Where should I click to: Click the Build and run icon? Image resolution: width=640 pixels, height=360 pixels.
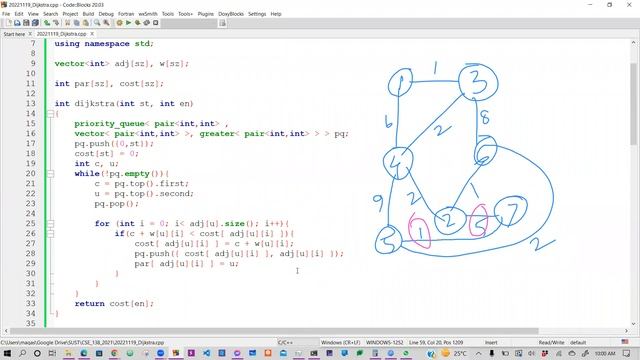138,23
